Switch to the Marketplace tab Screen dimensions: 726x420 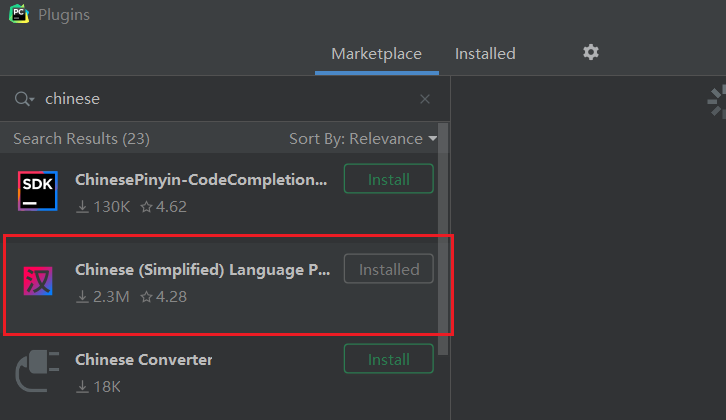(x=376, y=54)
